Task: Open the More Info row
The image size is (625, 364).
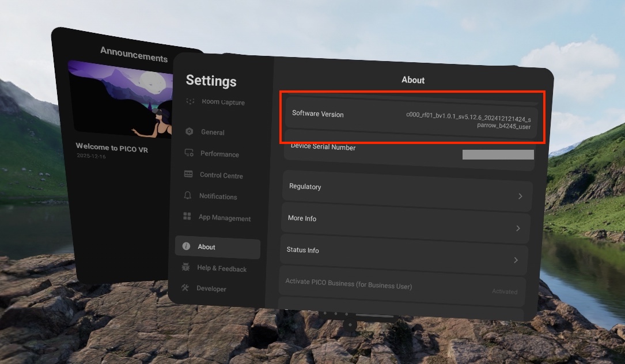Action: pos(406,223)
